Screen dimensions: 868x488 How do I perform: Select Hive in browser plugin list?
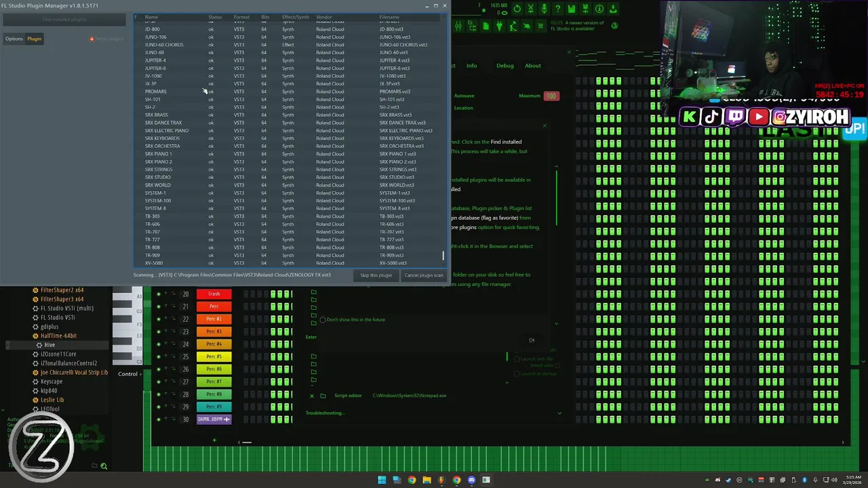[x=57, y=345]
